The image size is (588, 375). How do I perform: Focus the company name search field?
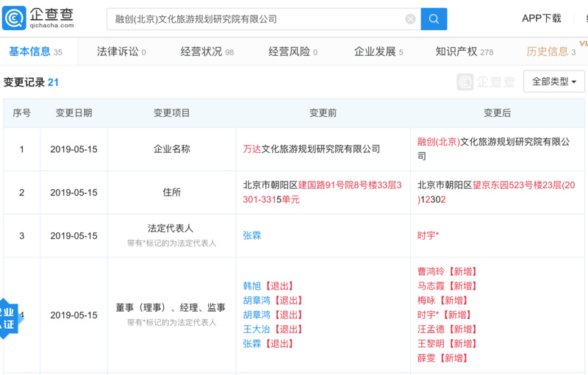coord(264,19)
